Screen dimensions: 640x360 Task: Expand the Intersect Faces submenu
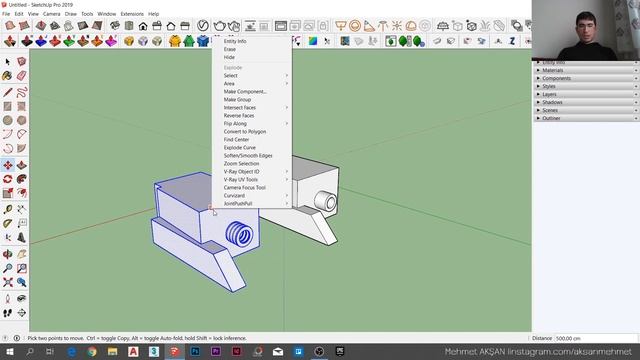[251, 108]
